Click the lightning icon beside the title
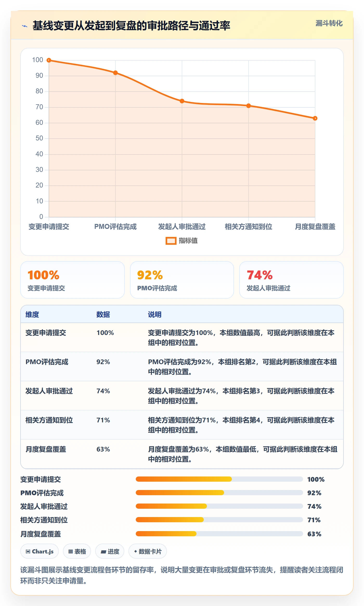This screenshot has width=364, height=606. pyautogui.click(x=25, y=26)
